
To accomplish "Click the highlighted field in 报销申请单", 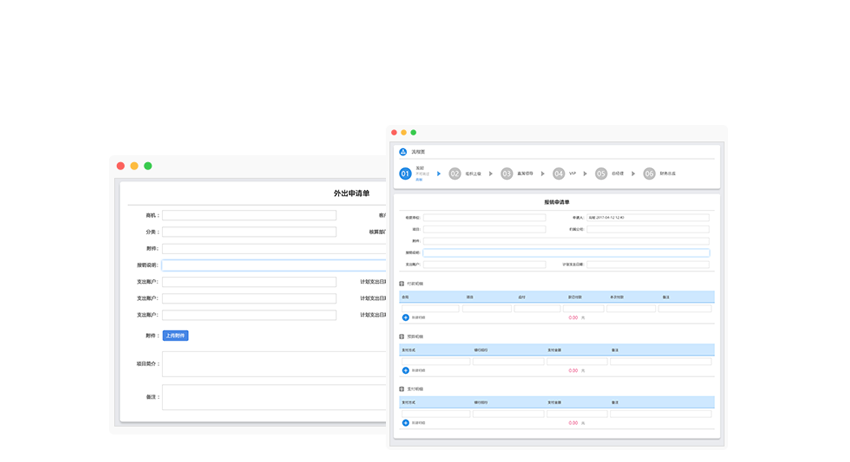I will click(565, 253).
